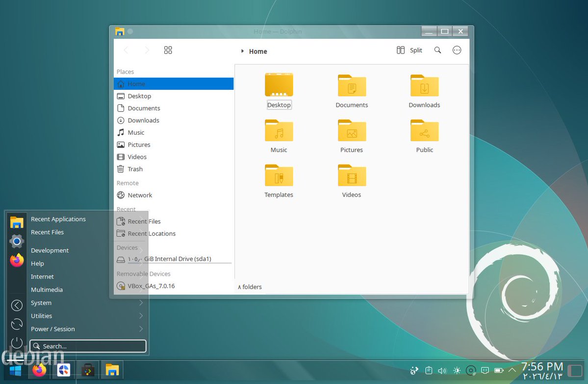Open Recent Files in launcher menu
The width and height of the screenshot is (588, 384).
pos(87,232)
